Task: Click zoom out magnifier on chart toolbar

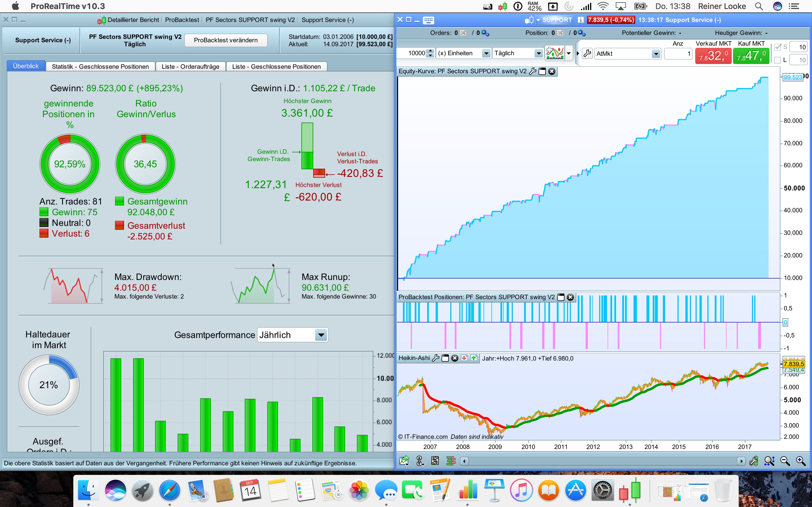Action: (785, 461)
